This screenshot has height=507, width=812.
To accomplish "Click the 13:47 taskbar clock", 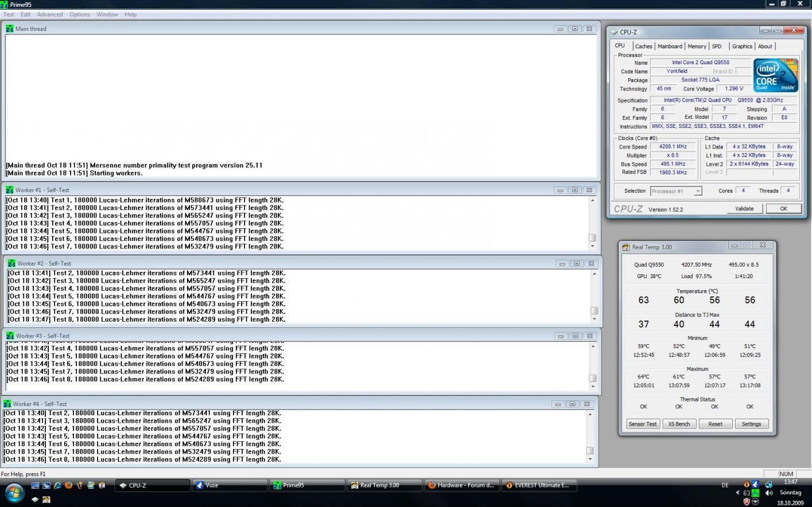I will click(791, 482).
